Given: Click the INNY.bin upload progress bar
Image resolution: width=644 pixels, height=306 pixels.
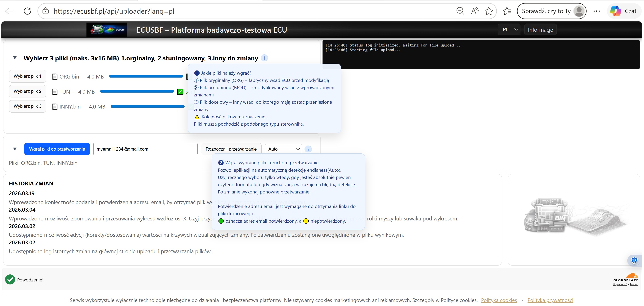Looking at the screenshot, I should pyautogui.click(x=148, y=106).
